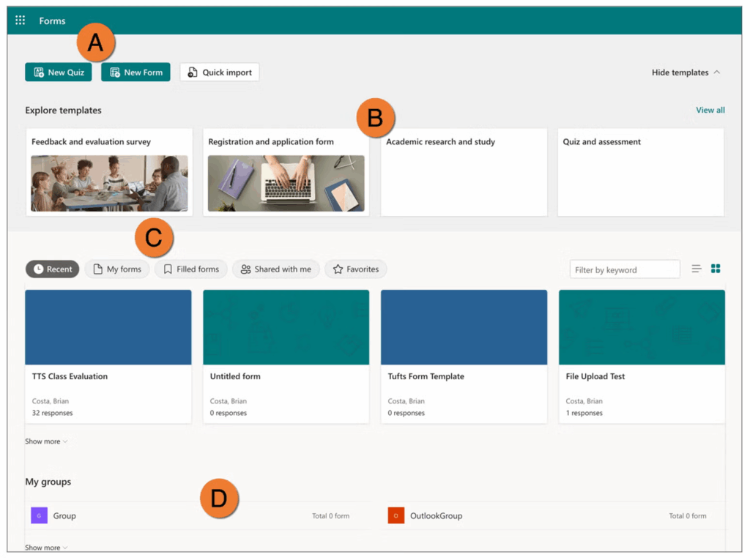
Task: Open Shared with me tab
Action: [276, 269]
